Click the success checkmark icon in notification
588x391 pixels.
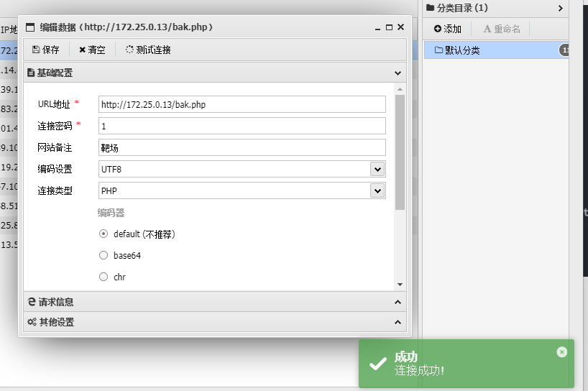click(377, 364)
